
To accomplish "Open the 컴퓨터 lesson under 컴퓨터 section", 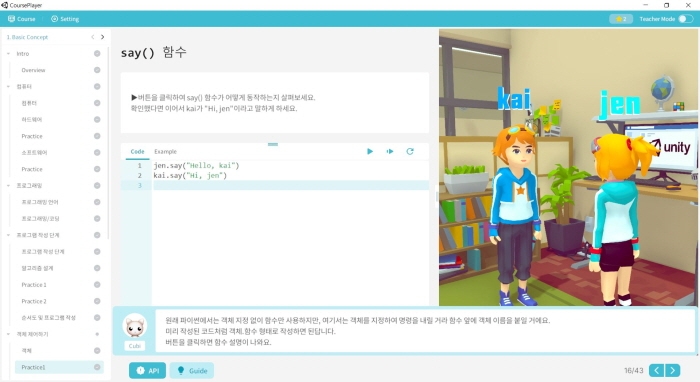I will coord(29,103).
